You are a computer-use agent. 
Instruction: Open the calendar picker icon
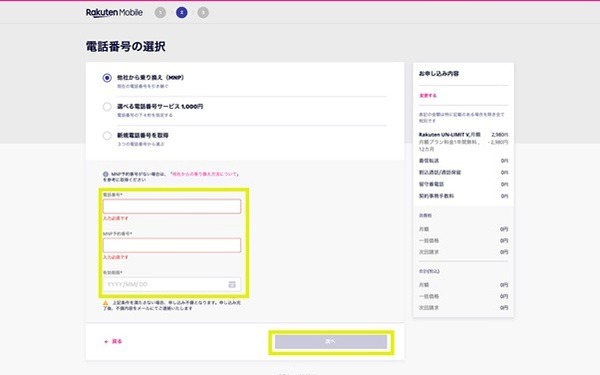tap(232, 284)
